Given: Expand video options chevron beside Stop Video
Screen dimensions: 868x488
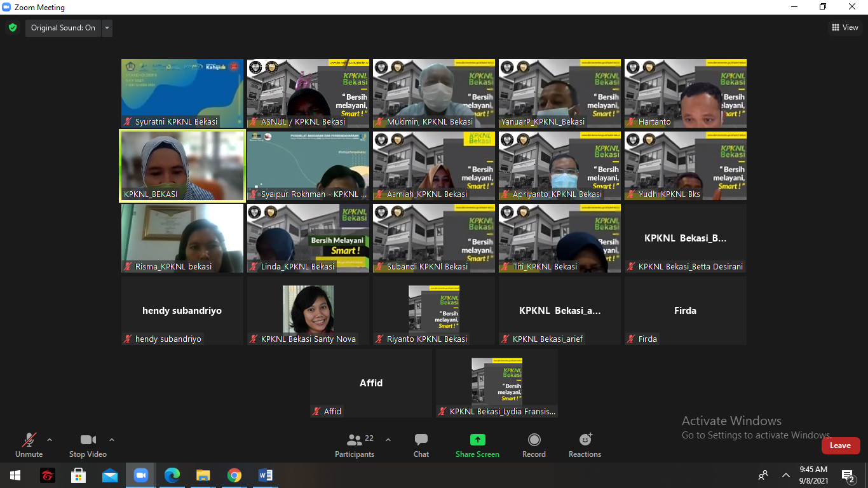Looking at the screenshot, I should coord(112,440).
